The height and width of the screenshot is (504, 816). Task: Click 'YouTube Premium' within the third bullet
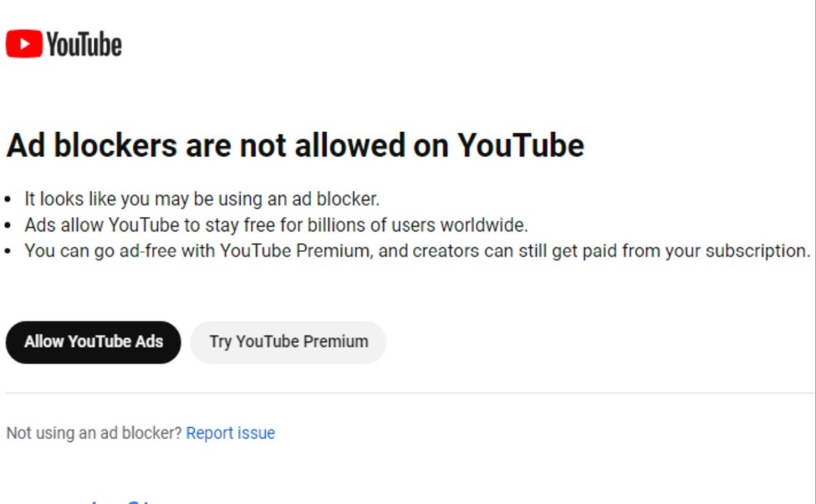(x=296, y=251)
